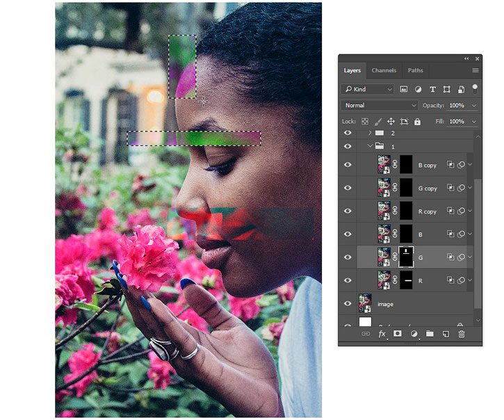Create new fill or adjustment layer

coord(414,334)
